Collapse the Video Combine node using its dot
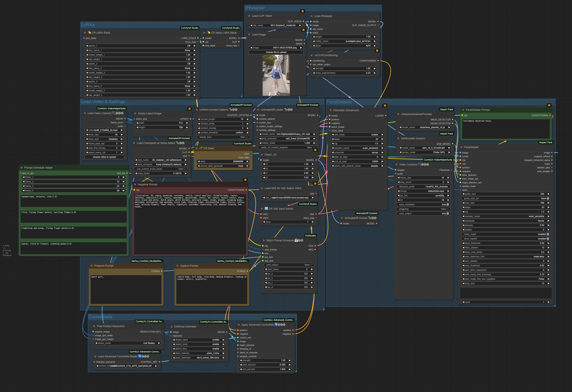Image resolution: width=572 pixels, height=392 pixels. point(396,164)
